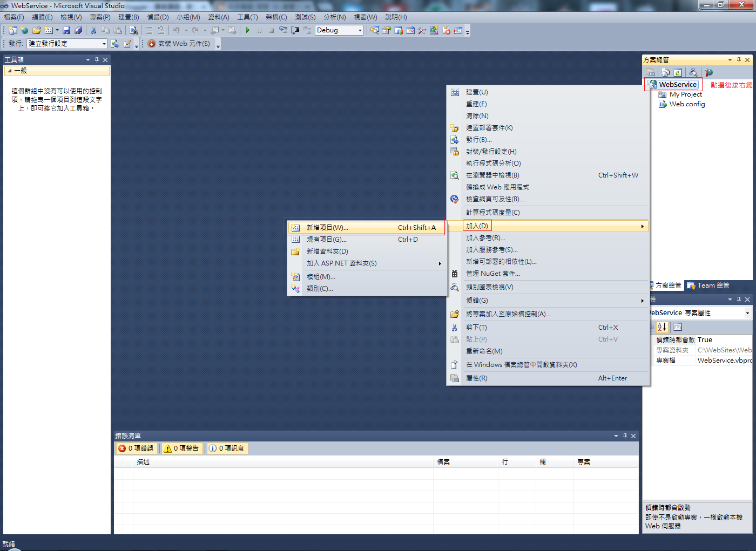Click the 安裝 Web 元件(S) button

pos(179,44)
